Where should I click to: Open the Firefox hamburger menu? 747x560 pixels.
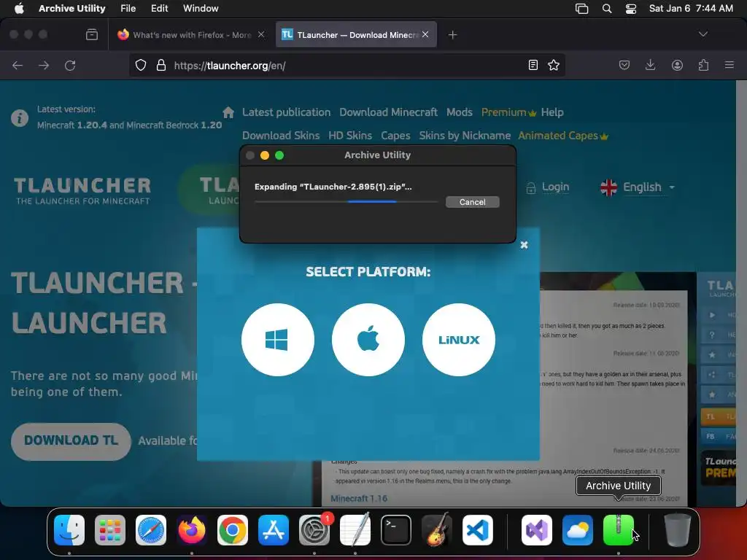pyautogui.click(x=729, y=65)
